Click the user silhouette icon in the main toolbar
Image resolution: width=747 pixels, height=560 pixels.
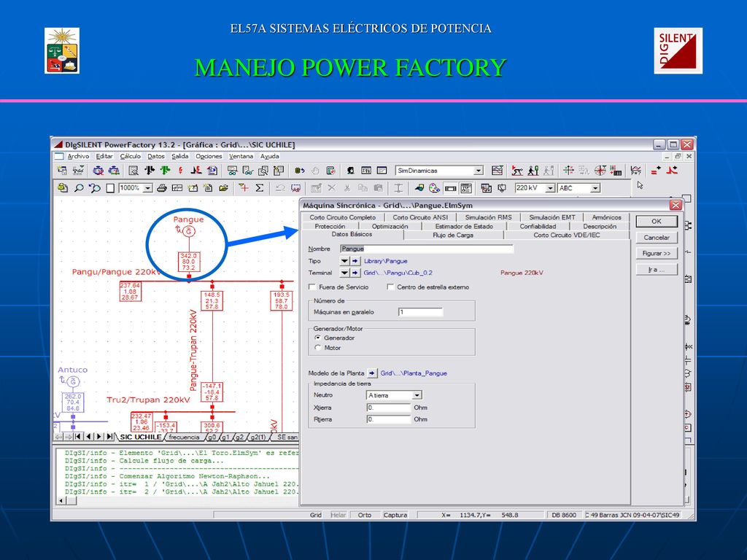pos(350,171)
